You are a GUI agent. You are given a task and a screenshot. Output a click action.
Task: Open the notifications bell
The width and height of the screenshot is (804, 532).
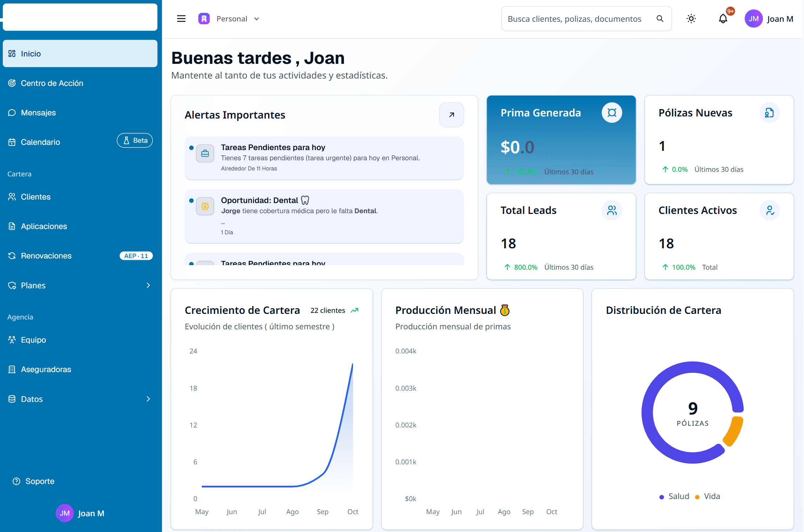[723, 19]
